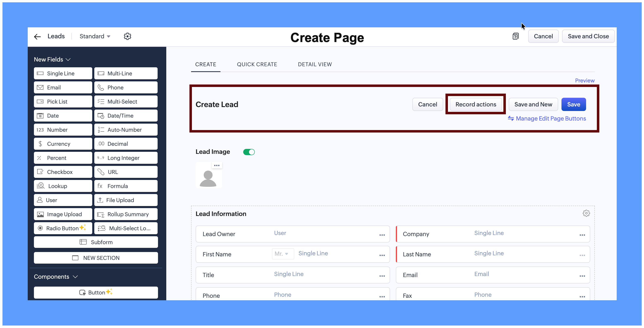Image resolution: width=644 pixels, height=328 pixels.
Task: Click the blue Save button
Action: (573, 104)
